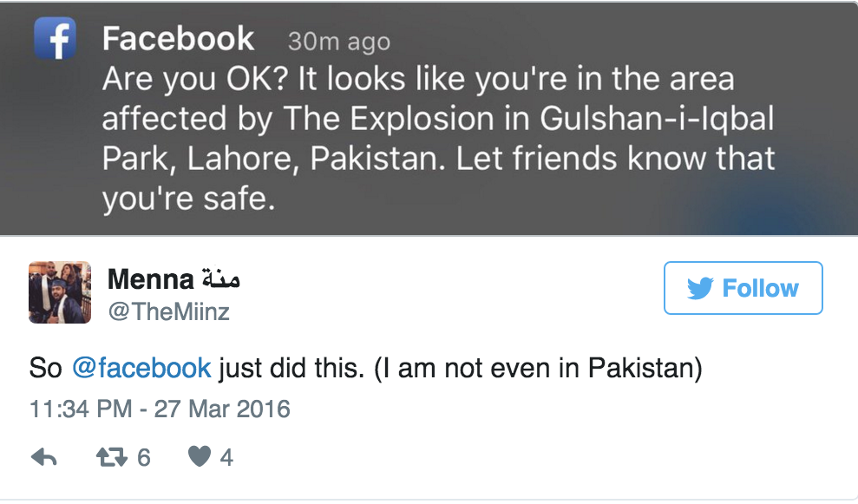Click the Menna display name
The height and width of the screenshot is (504, 858).
tap(150, 279)
